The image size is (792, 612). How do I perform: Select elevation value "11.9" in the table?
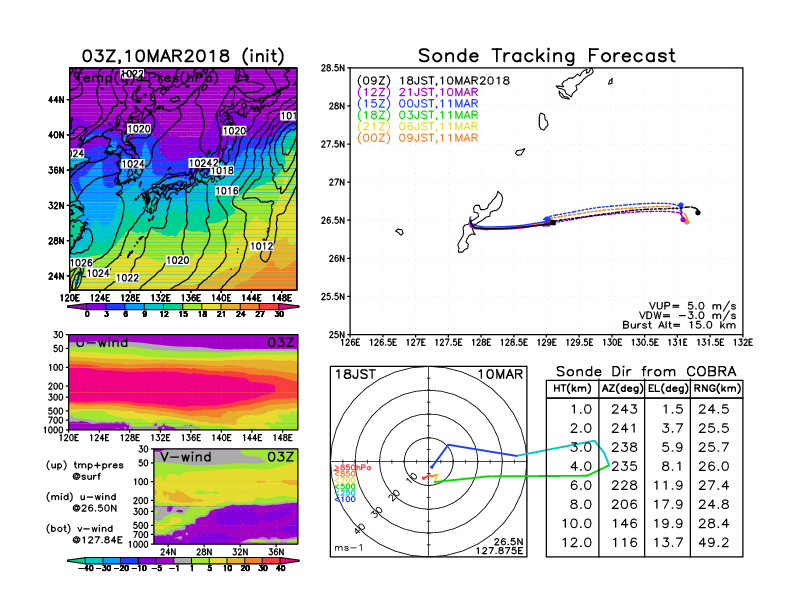click(668, 486)
